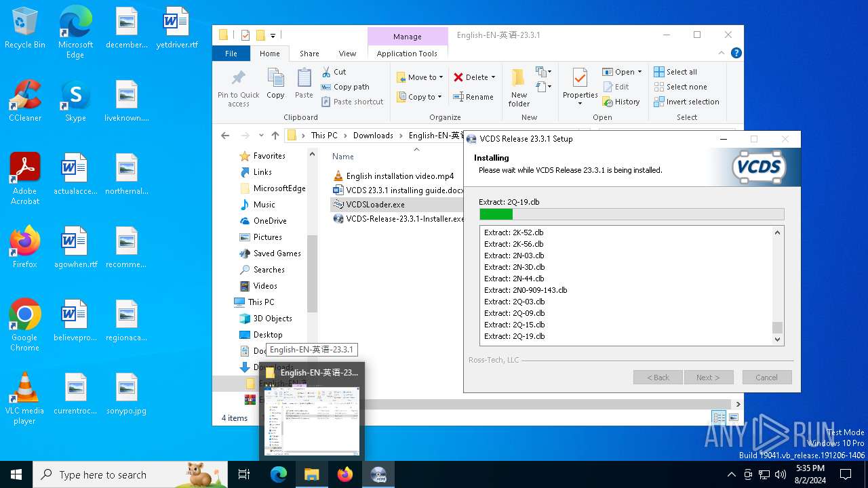Click Explorer window preview thumbnail
This screenshot has width=868, height=488.
point(312,421)
